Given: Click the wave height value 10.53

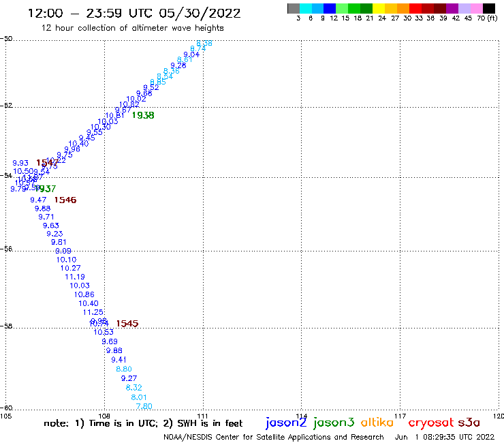Looking at the screenshot, I should pos(104,333).
